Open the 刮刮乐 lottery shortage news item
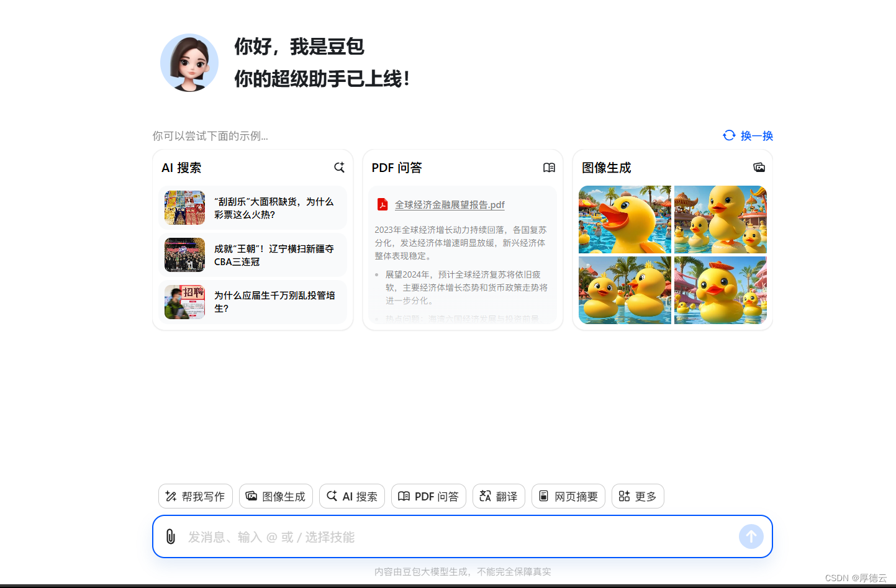This screenshot has height=588, width=896. click(253, 208)
